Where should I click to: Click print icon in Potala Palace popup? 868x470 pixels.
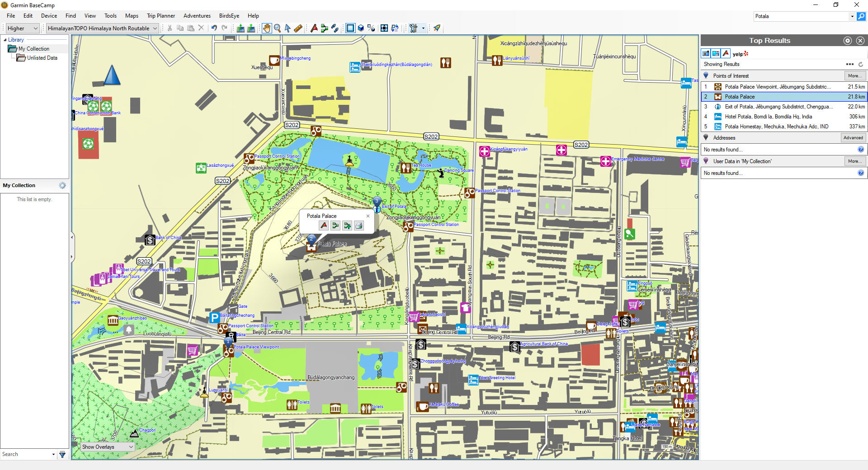(x=359, y=226)
